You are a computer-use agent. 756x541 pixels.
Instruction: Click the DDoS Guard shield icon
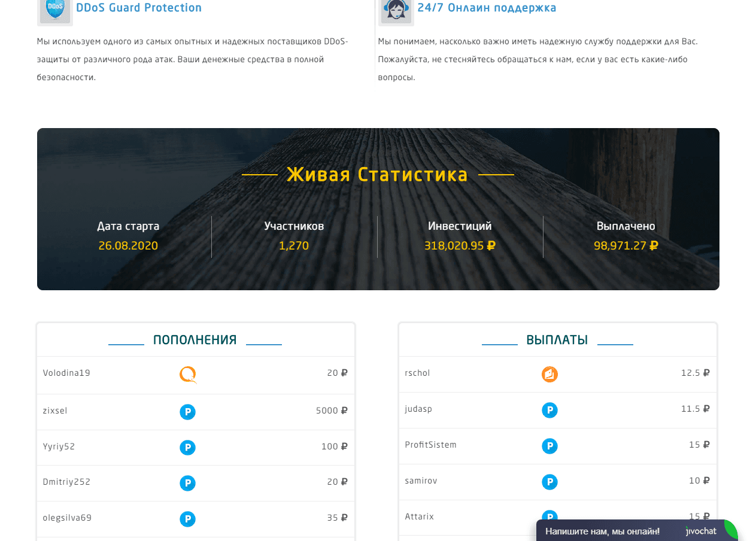point(55,10)
